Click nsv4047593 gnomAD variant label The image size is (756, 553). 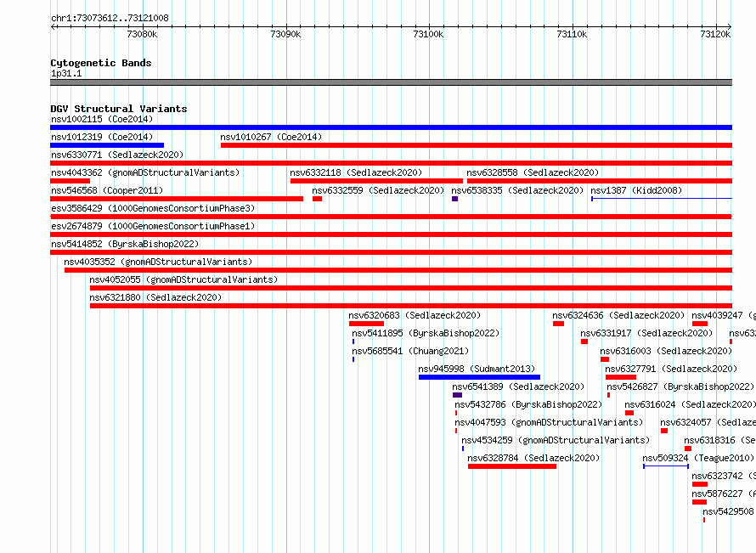click(x=549, y=422)
